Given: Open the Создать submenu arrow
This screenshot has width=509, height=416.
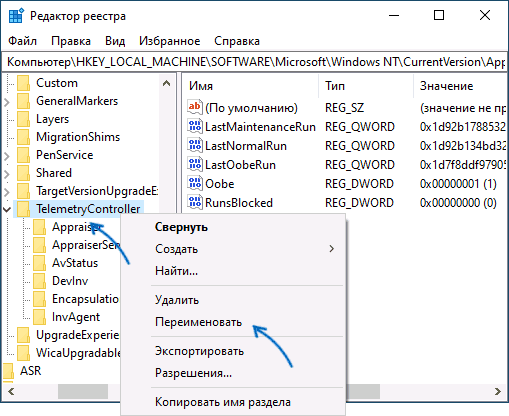Looking at the screenshot, I should 331,249.
